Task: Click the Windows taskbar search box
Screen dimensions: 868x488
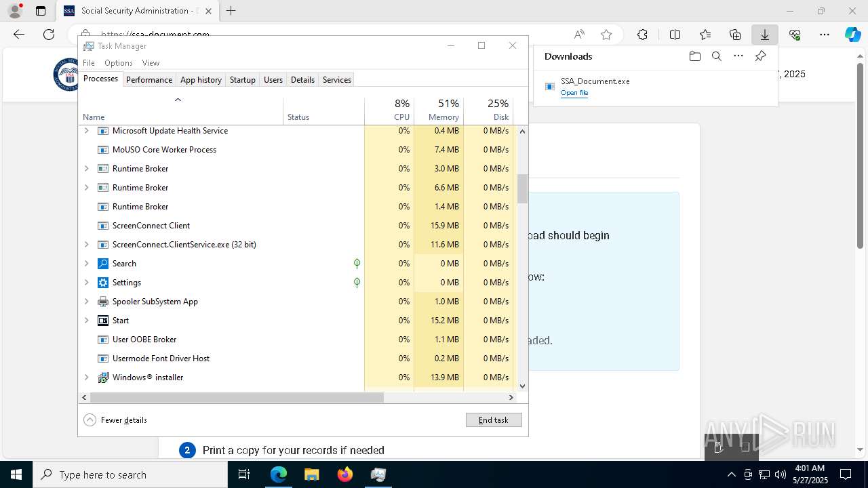Action: [130, 474]
